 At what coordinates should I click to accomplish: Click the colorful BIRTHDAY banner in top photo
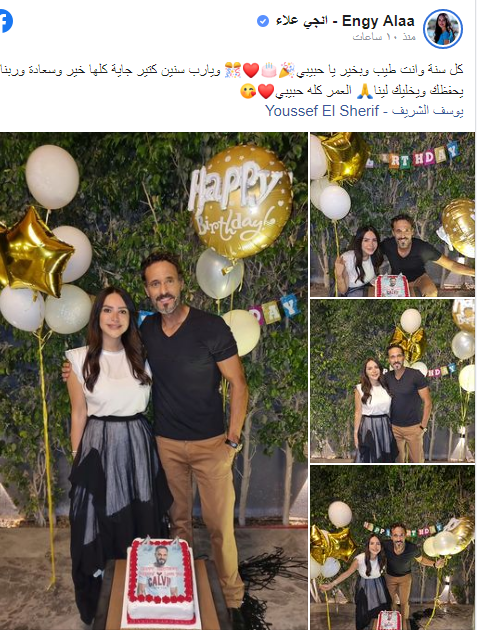tap(413, 157)
